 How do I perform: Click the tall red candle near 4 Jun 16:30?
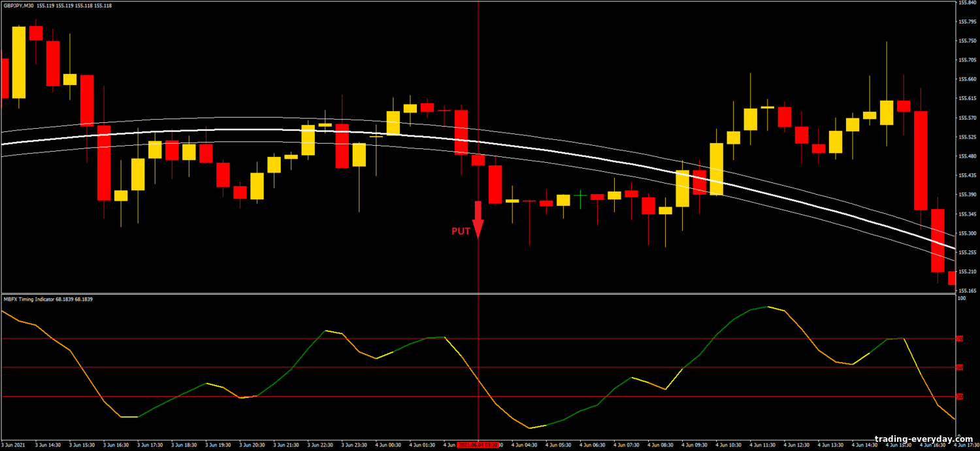tap(921, 160)
